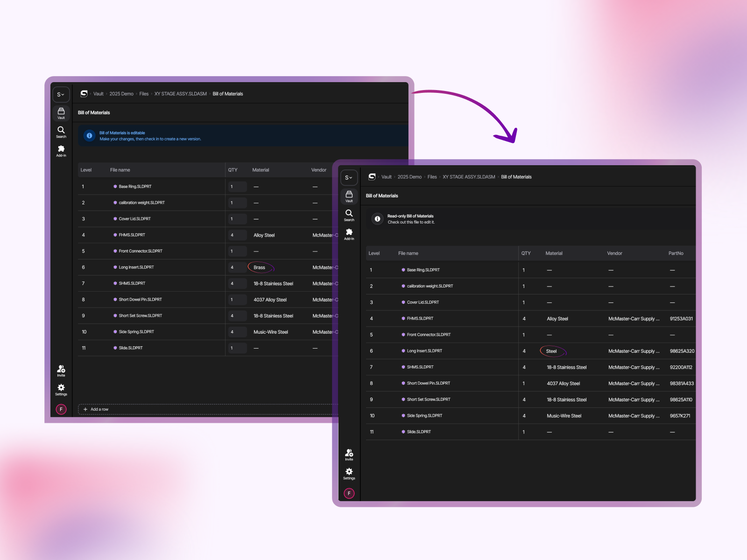Edit QTY field for Long Insert.SLDPRT in left window
The width and height of the screenshot is (747, 560).
coord(237,267)
